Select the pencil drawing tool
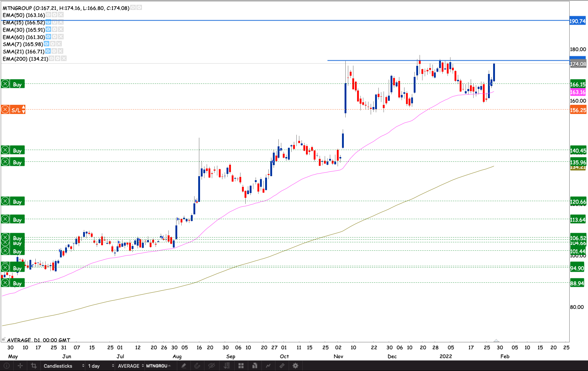 pyautogui.click(x=183, y=365)
